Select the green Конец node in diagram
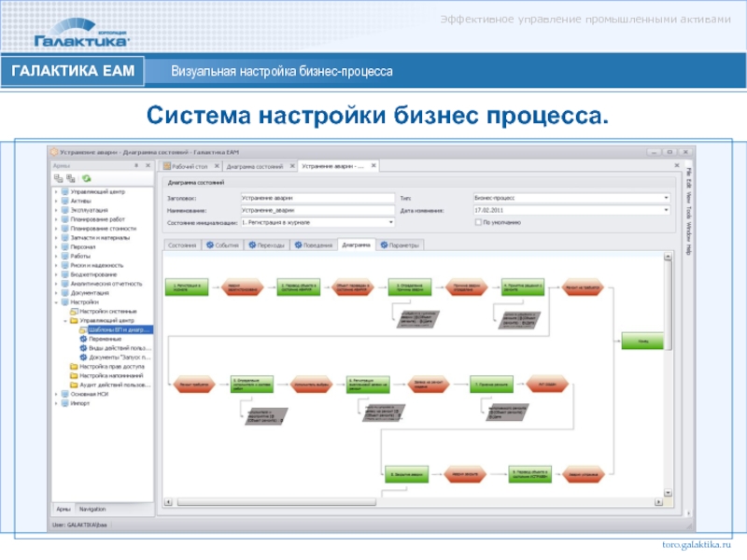Viewport: 747px width, 560px height. [x=642, y=341]
